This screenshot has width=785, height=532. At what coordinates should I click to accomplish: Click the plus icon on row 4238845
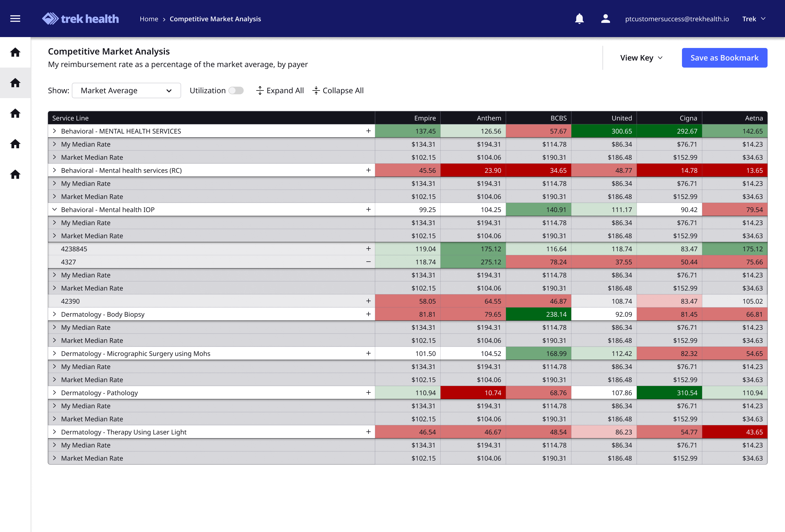coord(368,249)
